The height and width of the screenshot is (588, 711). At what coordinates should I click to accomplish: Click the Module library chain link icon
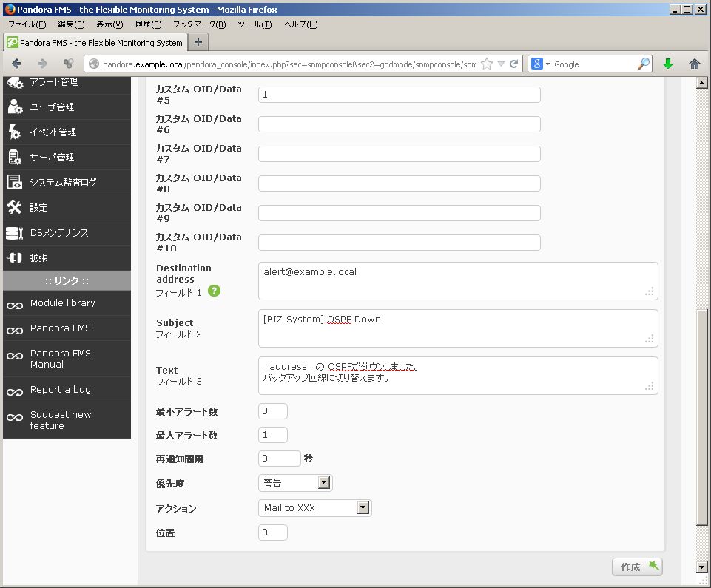[x=15, y=305]
